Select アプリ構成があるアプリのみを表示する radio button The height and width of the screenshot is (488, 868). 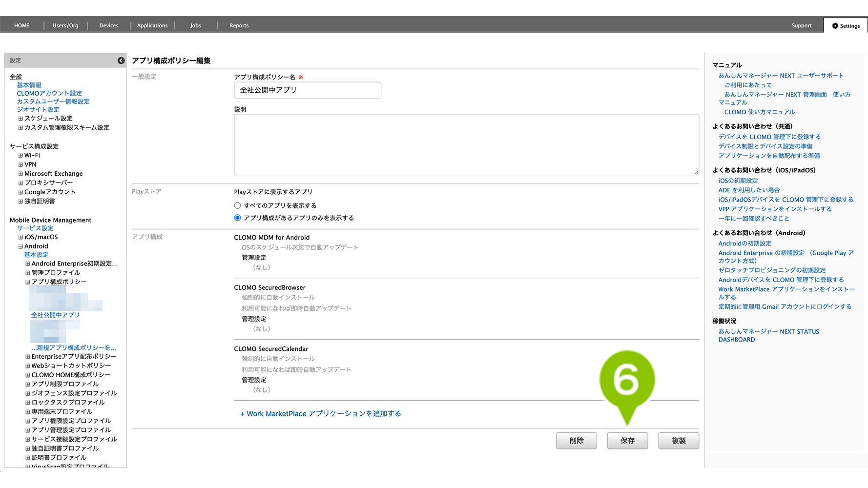237,218
